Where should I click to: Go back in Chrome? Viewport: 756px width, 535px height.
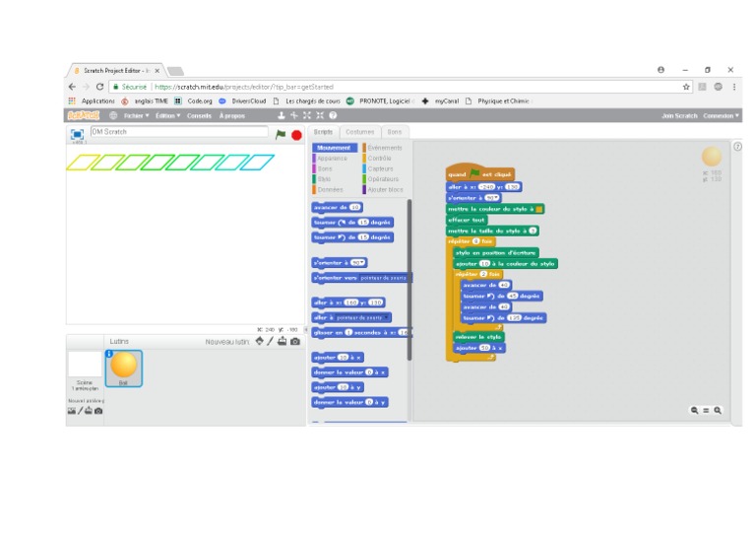coord(72,87)
